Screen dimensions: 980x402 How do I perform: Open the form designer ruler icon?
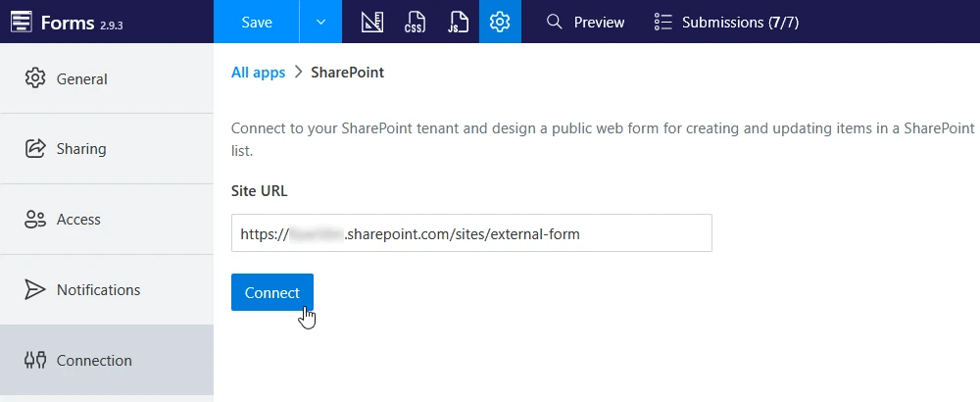tap(372, 22)
